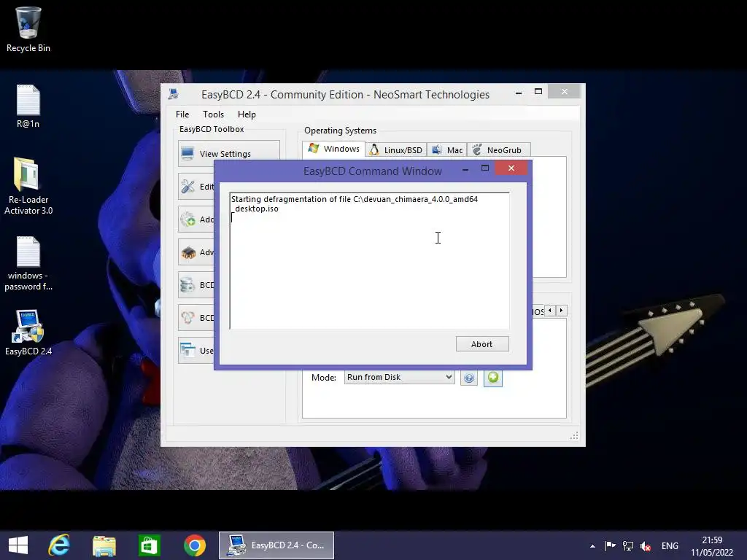This screenshot has width=747, height=560.
Task: Click the BCD Deployment icon
Action: pyautogui.click(x=187, y=318)
